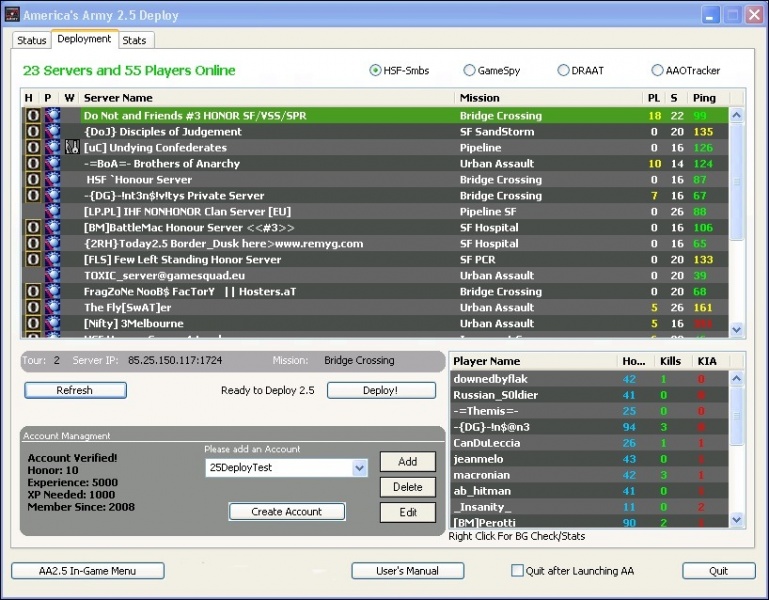Viewport: 769px width, 600px height.
Task: Click honor icon on FragZoNe NooB$ FacTorY row
Action: (x=33, y=291)
